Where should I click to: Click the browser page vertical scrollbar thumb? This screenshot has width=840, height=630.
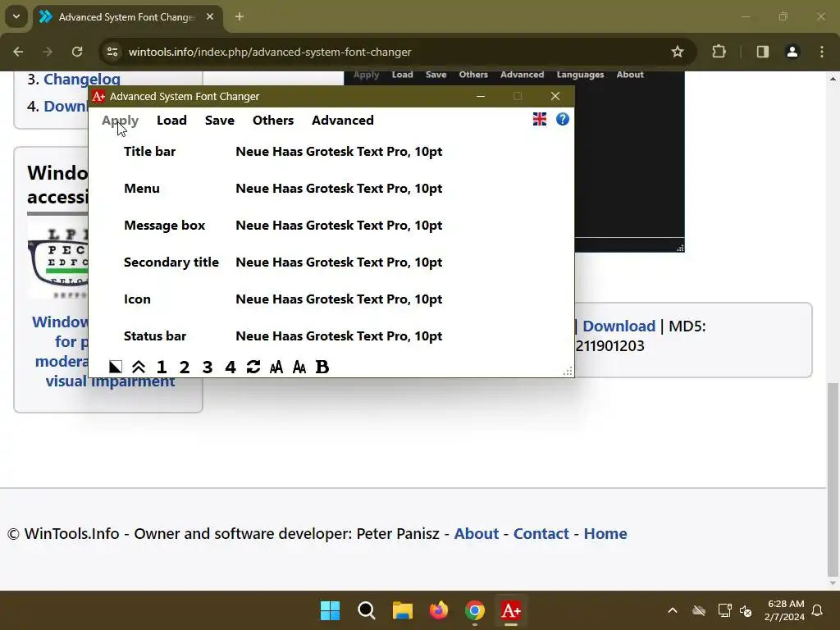tap(833, 478)
